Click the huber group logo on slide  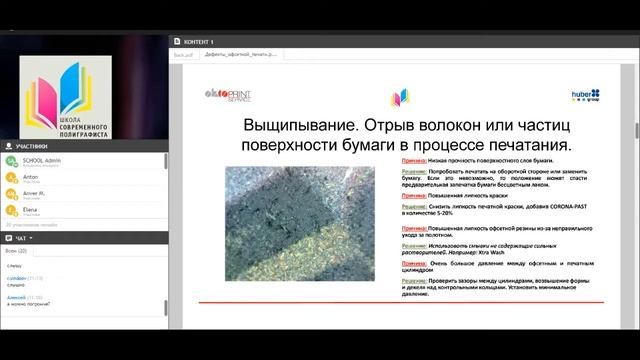tap(586, 95)
